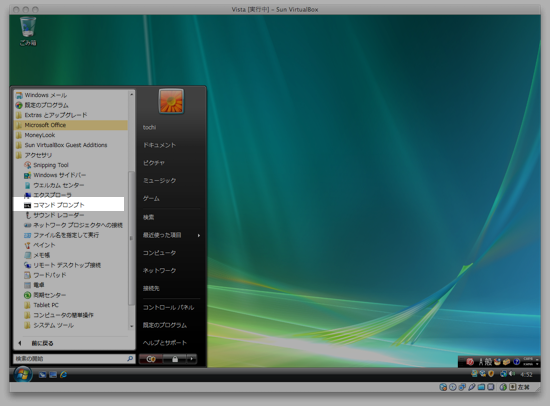Lock the computer with lock button

pyautogui.click(x=175, y=359)
